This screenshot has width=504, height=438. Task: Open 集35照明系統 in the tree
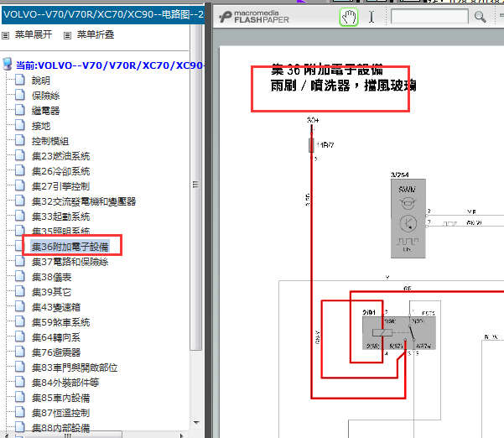pyautogui.click(x=60, y=231)
